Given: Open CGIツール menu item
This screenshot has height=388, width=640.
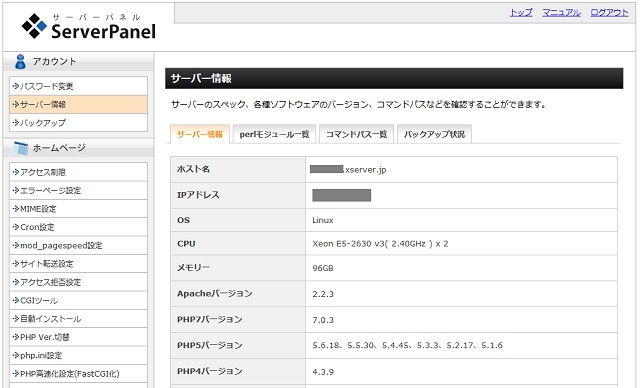Looking at the screenshot, I should click(78, 301).
